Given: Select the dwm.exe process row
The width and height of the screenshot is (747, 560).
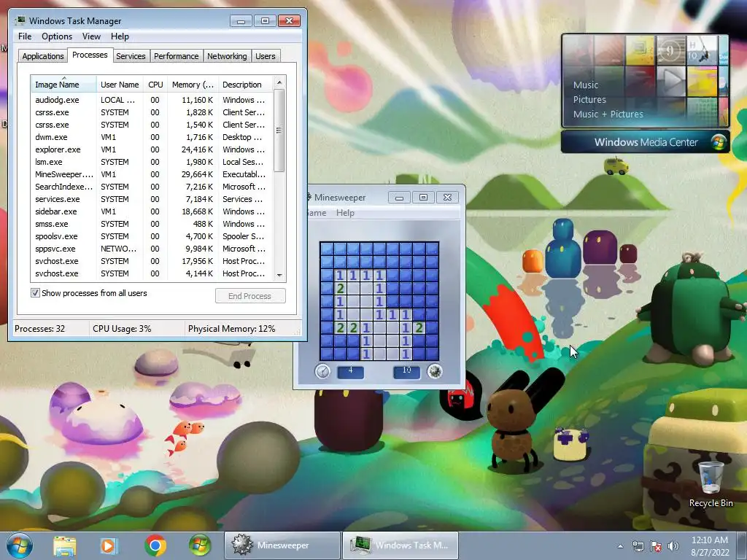Looking at the screenshot, I should tap(152, 137).
